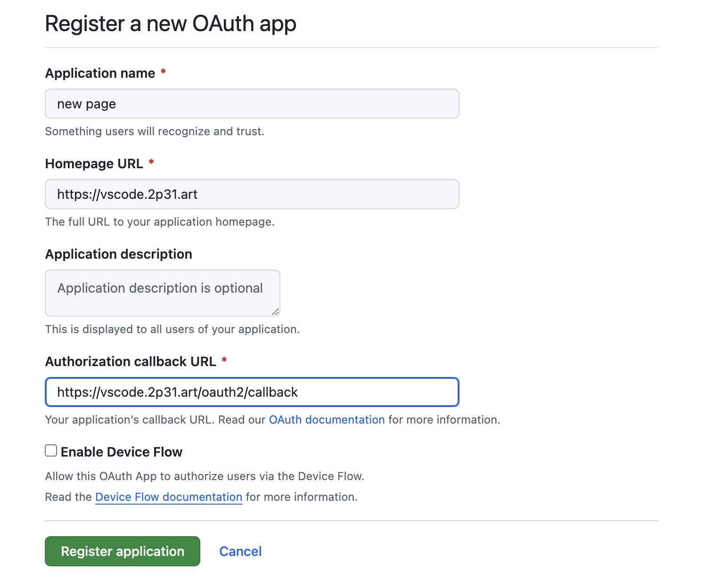
Task: Click the "Application description" field label
Action: click(x=118, y=254)
